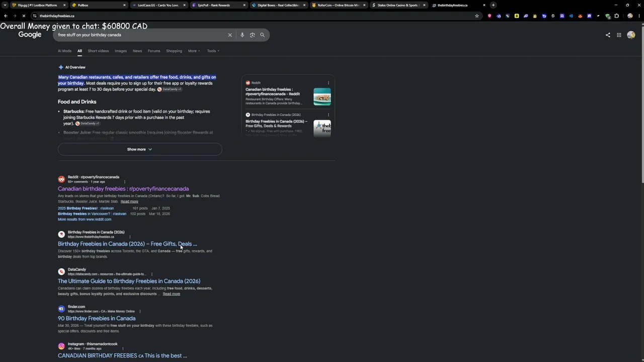Open a new browser tab
This screenshot has height=362, width=644.
click(493, 5)
